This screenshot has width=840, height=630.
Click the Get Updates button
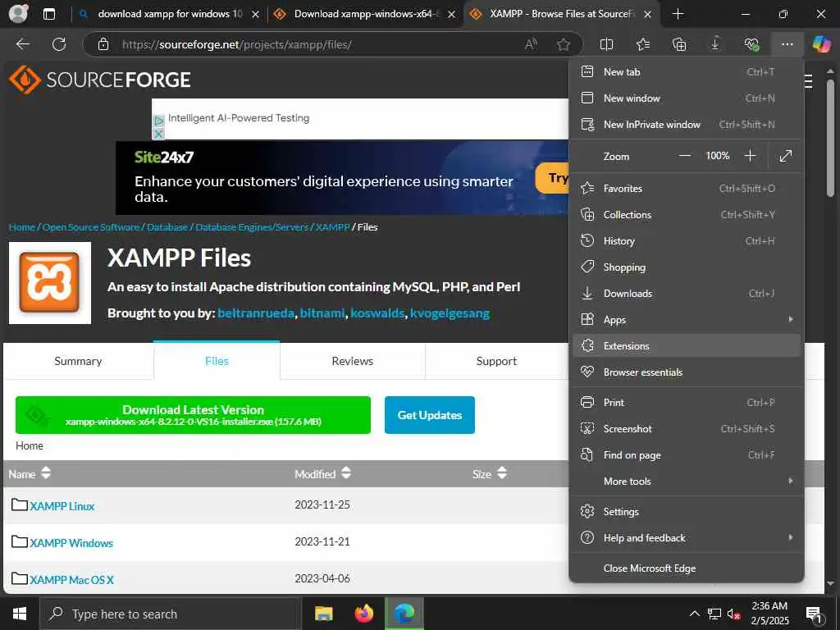tap(430, 415)
